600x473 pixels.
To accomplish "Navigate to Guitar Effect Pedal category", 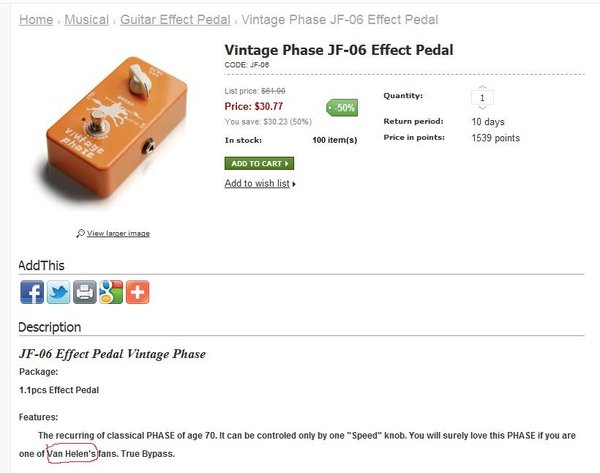I will click(175, 20).
